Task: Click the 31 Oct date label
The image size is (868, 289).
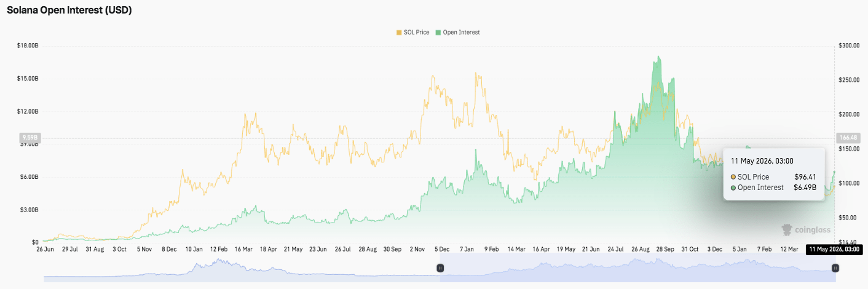Action: 690,249
